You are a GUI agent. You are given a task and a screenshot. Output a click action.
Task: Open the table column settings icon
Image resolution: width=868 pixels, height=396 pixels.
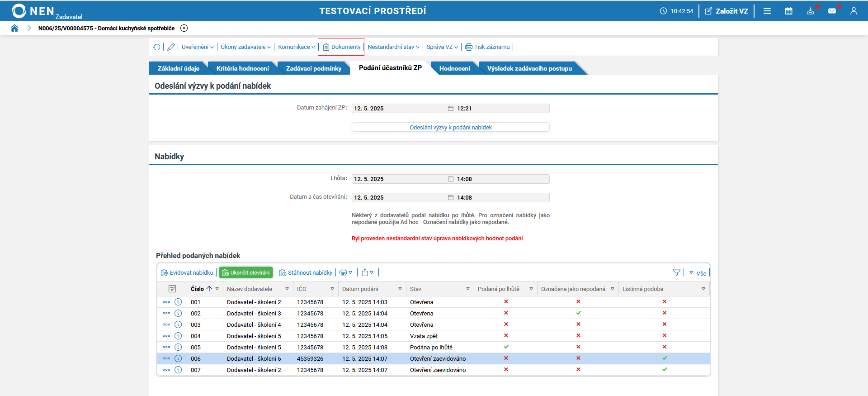coord(172,289)
